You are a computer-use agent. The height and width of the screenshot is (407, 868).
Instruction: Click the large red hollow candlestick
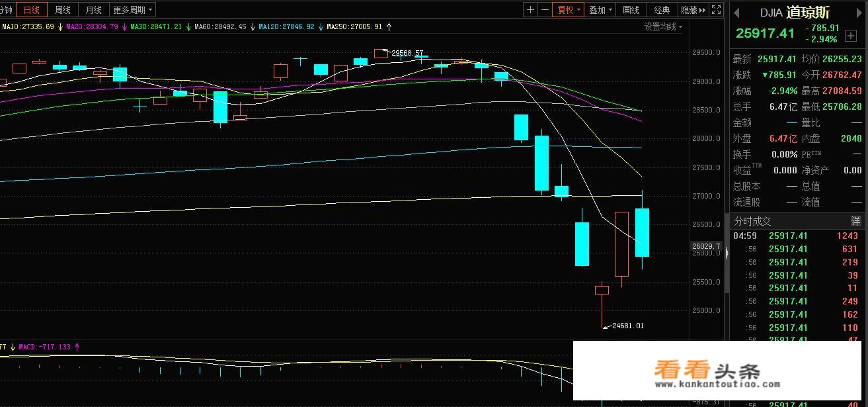click(621, 244)
